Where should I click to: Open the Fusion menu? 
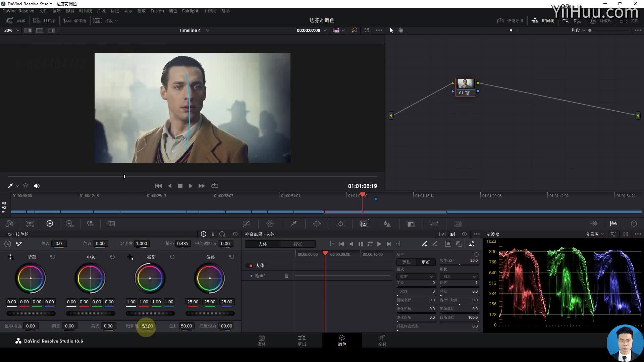click(157, 11)
